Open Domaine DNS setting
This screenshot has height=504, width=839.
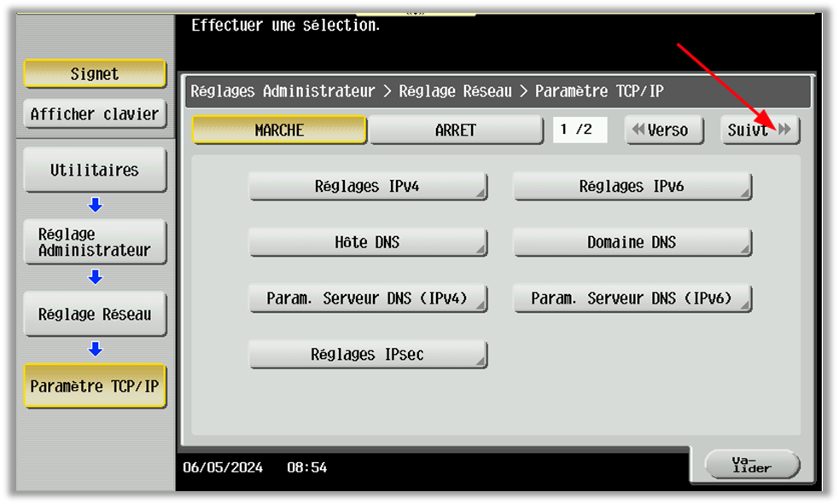(632, 243)
